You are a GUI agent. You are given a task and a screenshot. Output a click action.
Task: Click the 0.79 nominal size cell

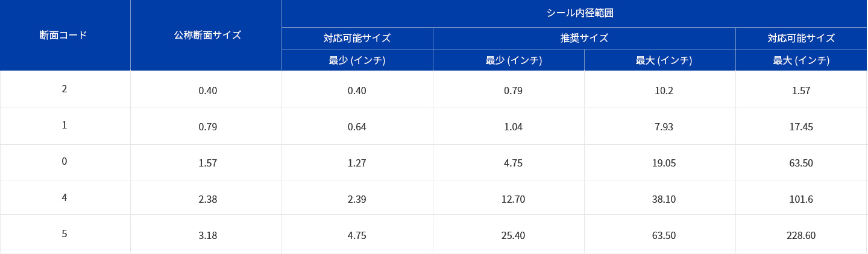206,127
